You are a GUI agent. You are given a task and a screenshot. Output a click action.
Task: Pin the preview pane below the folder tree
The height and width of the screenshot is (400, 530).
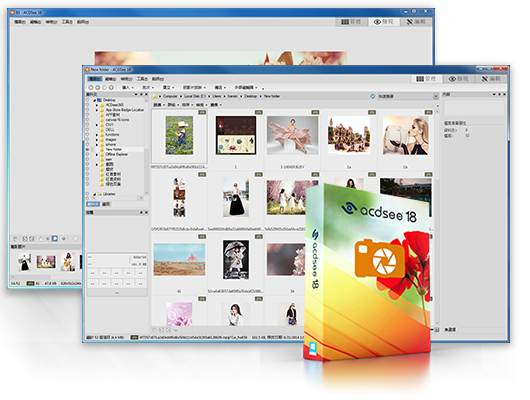coord(141,212)
